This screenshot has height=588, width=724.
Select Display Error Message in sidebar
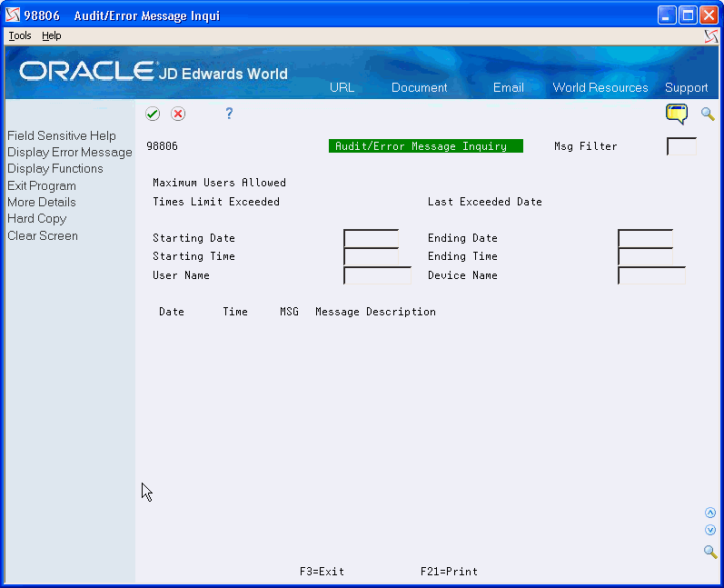[x=70, y=153]
